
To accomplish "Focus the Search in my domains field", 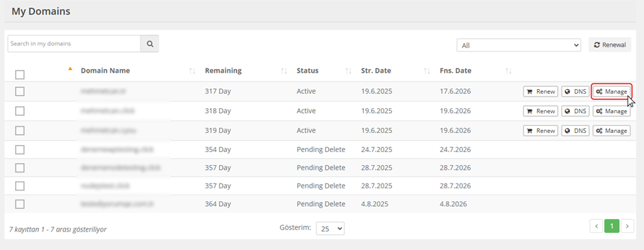I will point(75,44).
